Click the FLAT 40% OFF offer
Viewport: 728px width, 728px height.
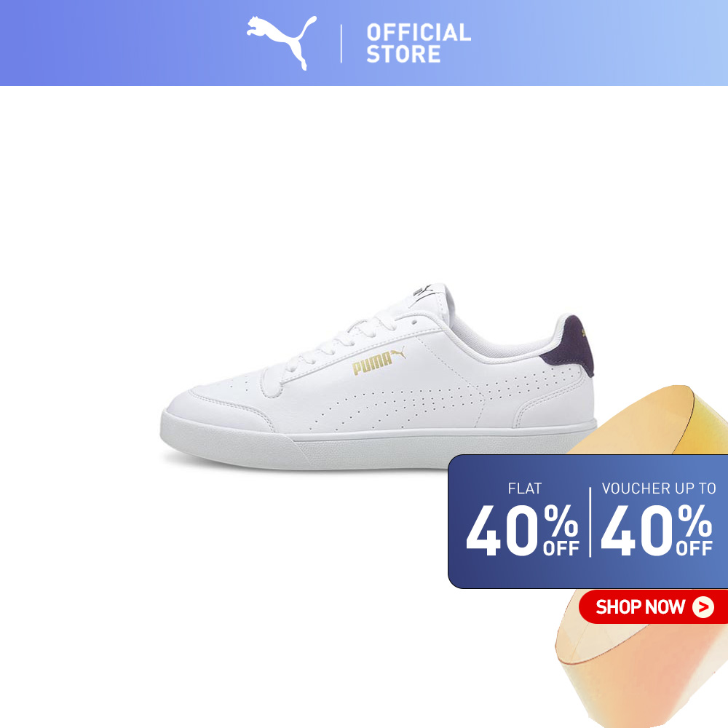pos(523,520)
